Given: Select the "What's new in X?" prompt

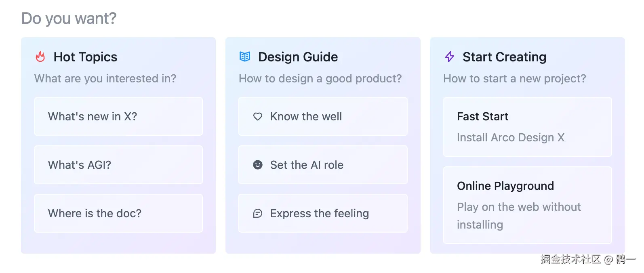Looking at the screenshot, I should click(118, 116).
